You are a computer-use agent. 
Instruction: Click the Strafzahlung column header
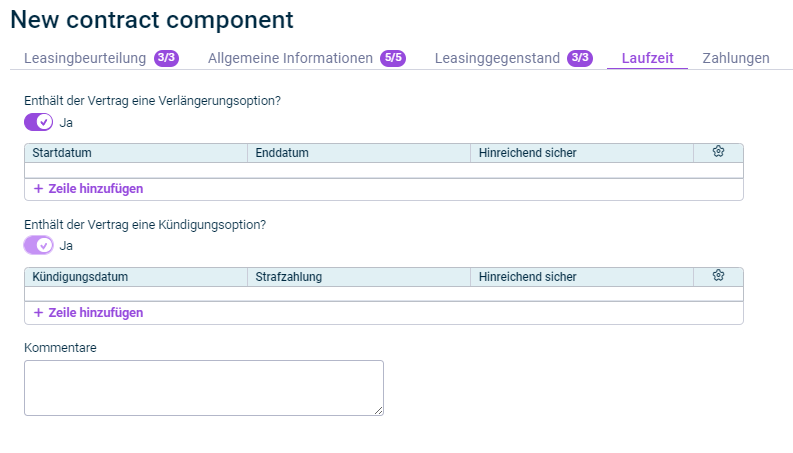[x=359, y=277]
